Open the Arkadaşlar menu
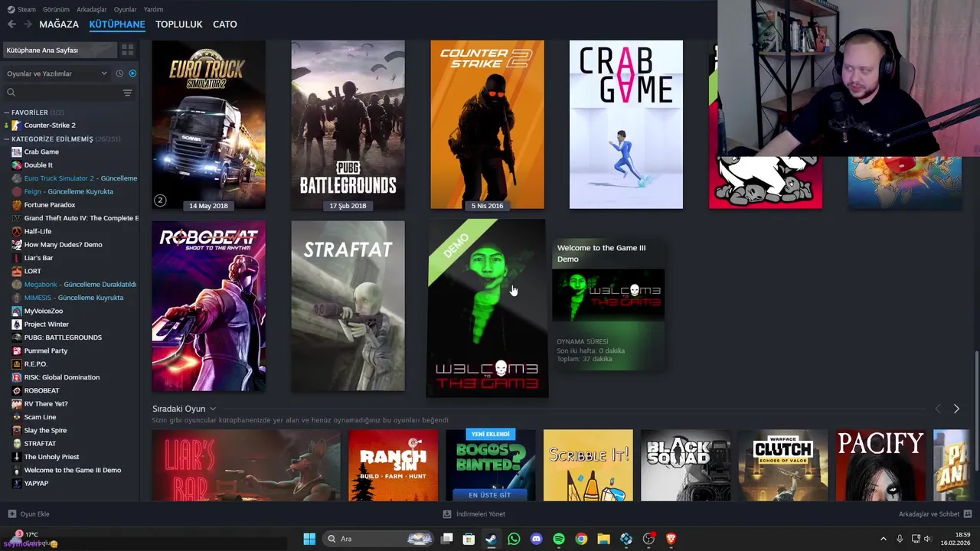 pos(92,9)
